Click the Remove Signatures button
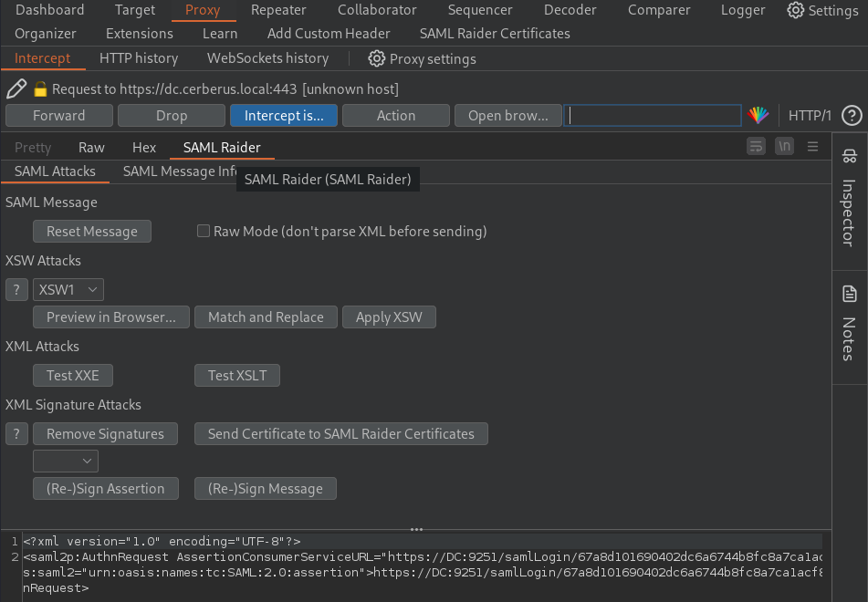Image resolution: width=868 pixels, height=602 pixels. click(x=105, y=434)
